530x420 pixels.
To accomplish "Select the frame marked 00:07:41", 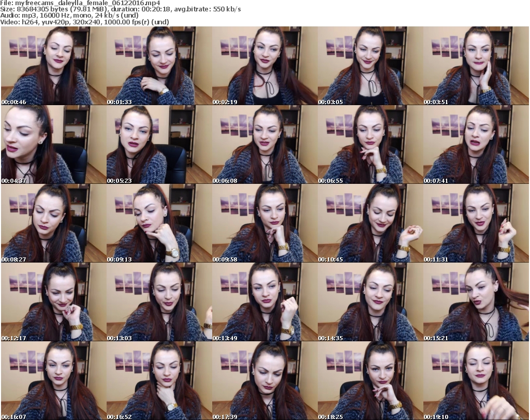I will (x=475, y=144).
